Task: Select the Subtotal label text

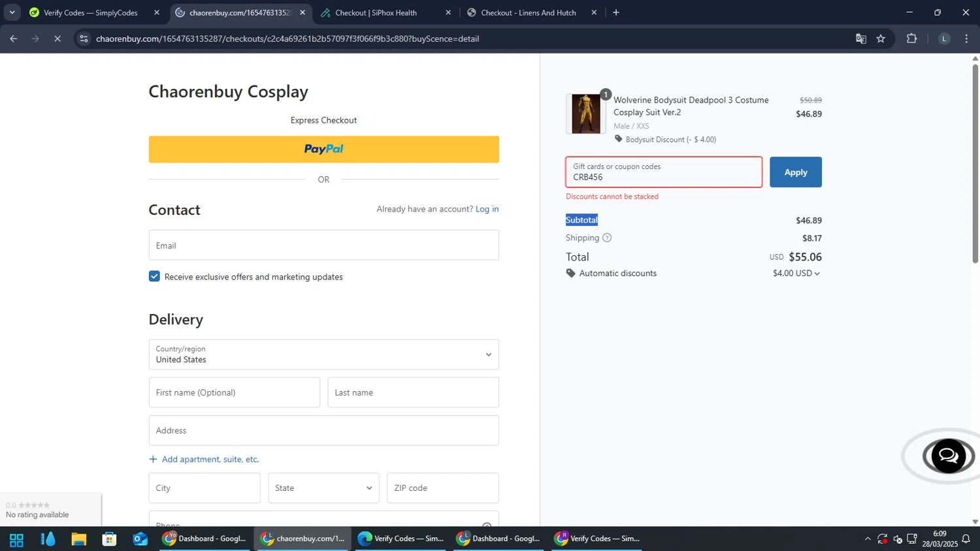Action: [581, 220]
